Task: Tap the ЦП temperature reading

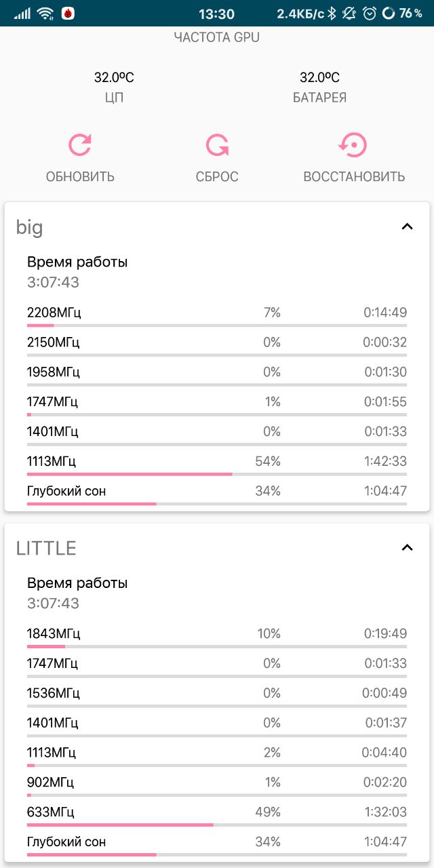Action: [x=114, y=78]
